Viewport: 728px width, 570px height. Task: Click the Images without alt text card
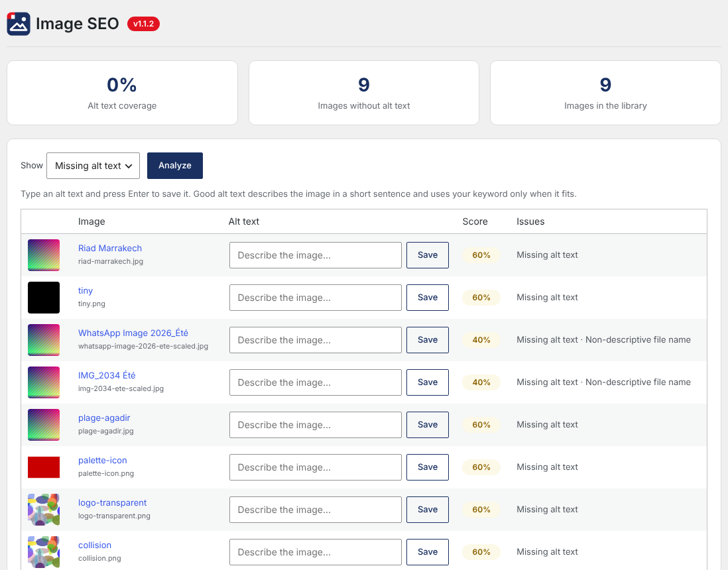point(364,93)
